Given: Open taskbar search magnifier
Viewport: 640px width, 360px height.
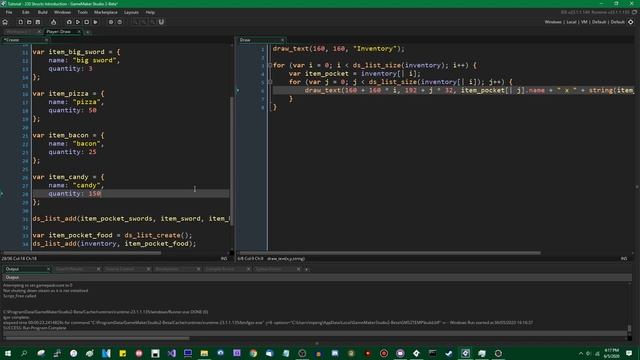Looking at the screenshot, I should click(x=24, y=353).
